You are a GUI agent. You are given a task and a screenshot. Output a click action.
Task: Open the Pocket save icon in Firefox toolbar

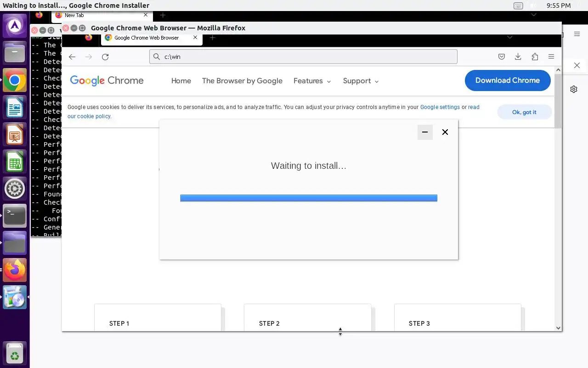click(x=502, y=57)
